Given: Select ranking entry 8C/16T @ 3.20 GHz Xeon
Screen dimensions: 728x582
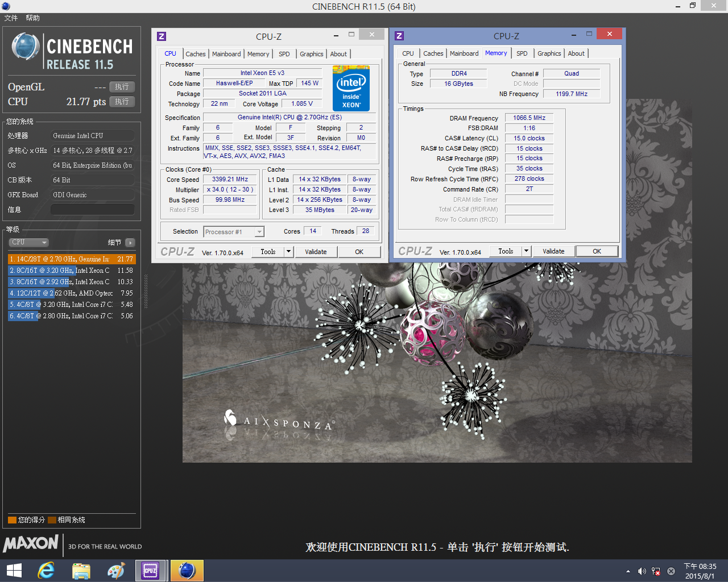Looking at the screenshot, I should pos(72,271).
